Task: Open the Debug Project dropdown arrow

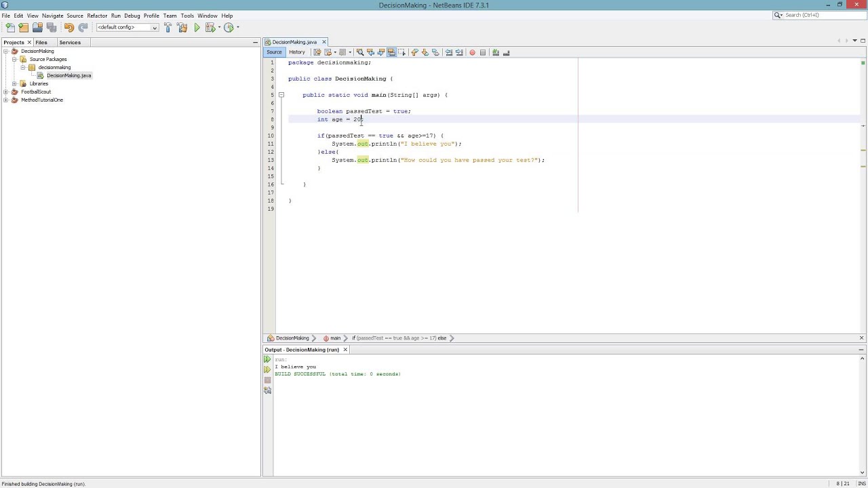Action: tap(219, 28)
